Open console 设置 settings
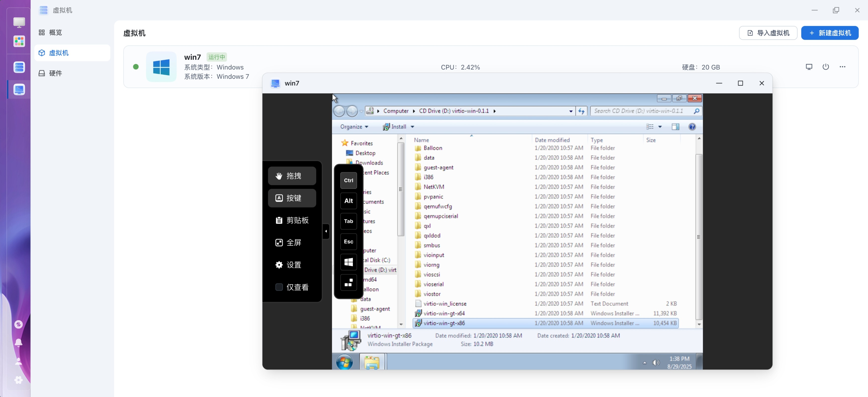The height and width of the screenshot is (397, 868). point(292,265)
